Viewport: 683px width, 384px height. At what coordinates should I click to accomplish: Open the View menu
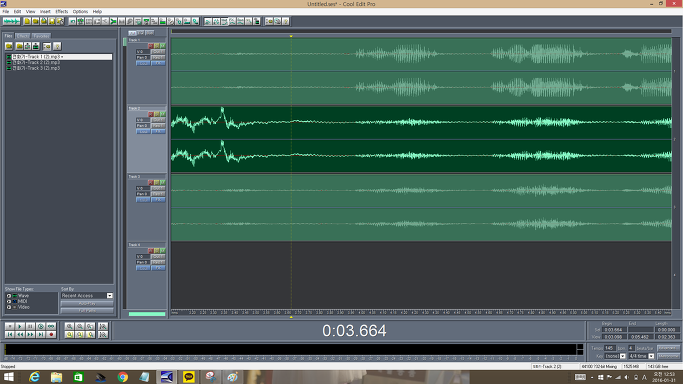pyautogui.click(x=30, y=12)
